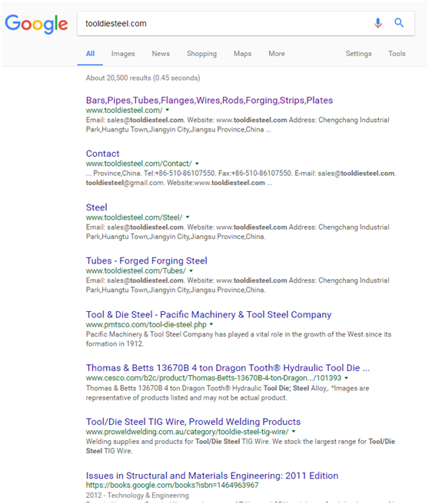This screenshot has height=504, width=429.
Task: Open the News tab
Action: (161, 53)
